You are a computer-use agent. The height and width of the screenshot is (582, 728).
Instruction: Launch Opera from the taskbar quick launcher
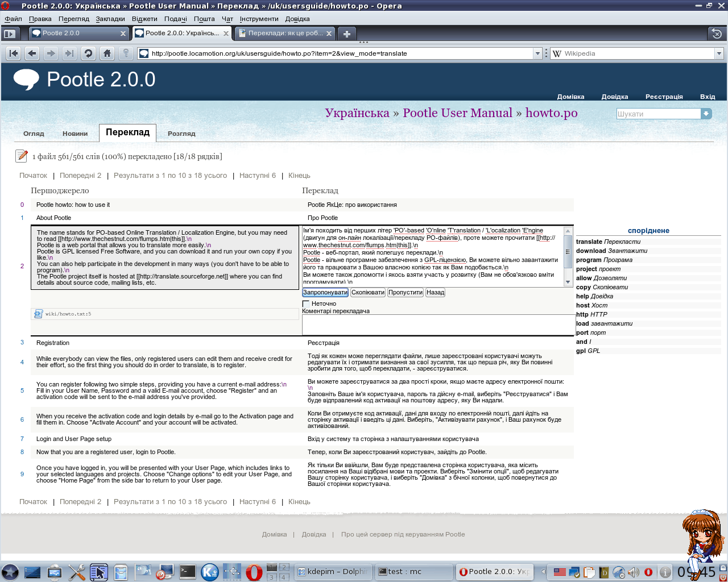[254, 572]
